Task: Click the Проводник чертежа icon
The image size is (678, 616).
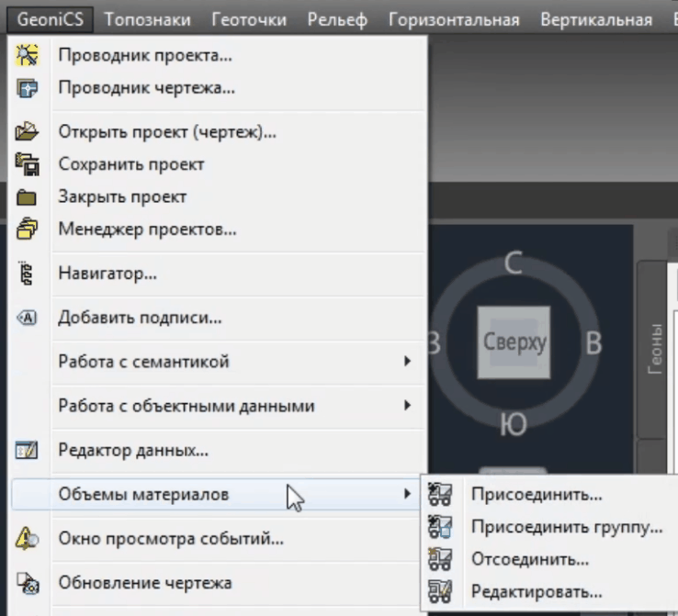Action: (28, 88)
